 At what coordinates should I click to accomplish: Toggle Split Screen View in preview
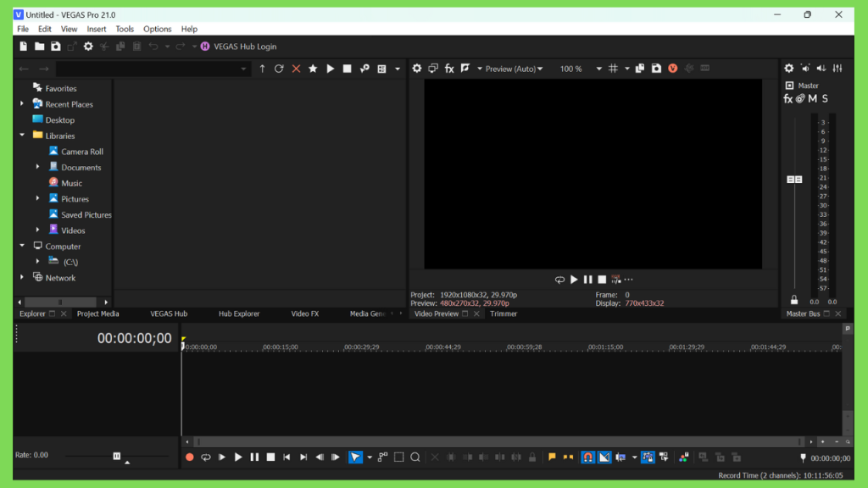(465, 68)
